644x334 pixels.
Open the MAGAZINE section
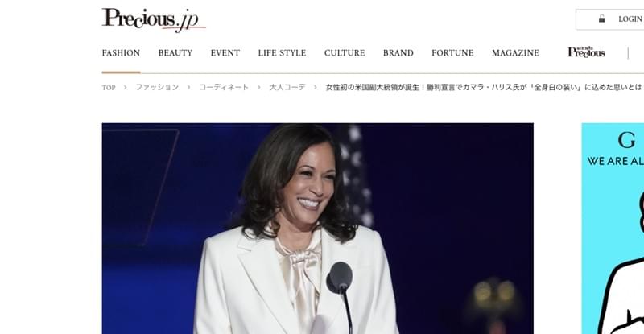515,53
